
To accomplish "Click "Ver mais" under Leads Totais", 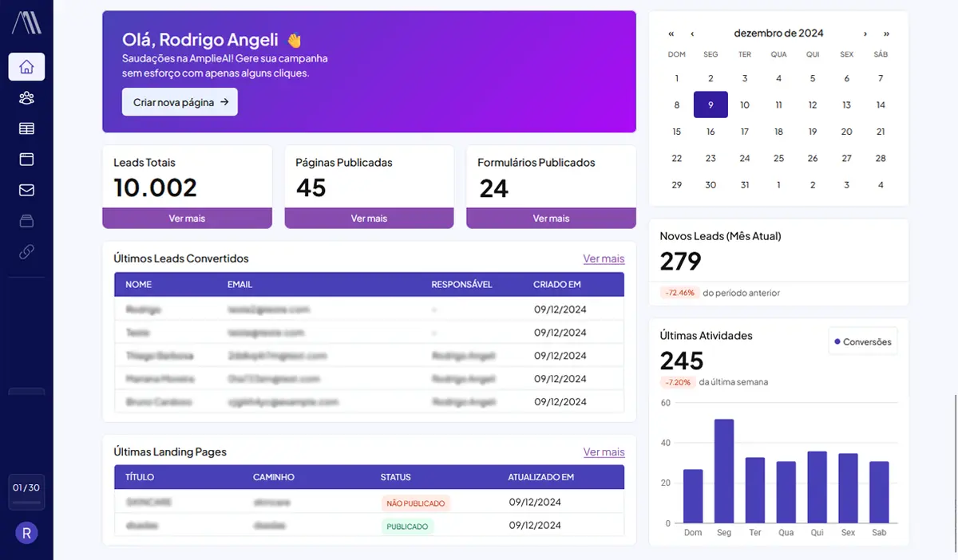I will pos(187,219).
